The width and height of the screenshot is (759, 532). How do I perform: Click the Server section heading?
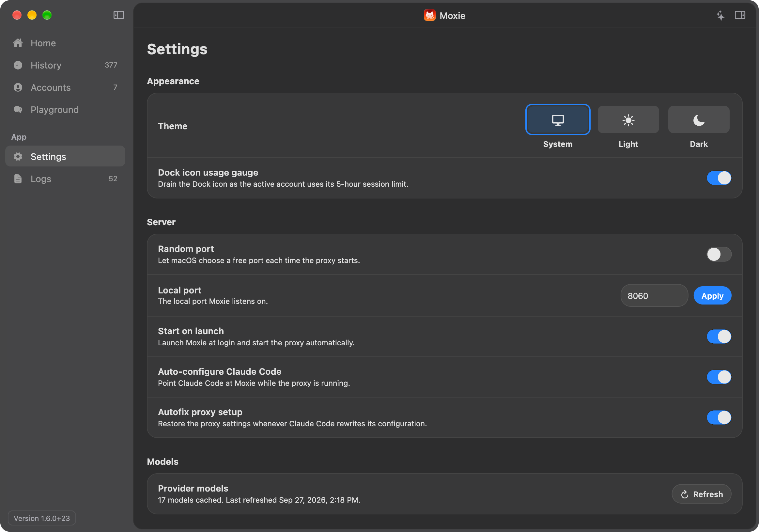(x=161, y=222)
